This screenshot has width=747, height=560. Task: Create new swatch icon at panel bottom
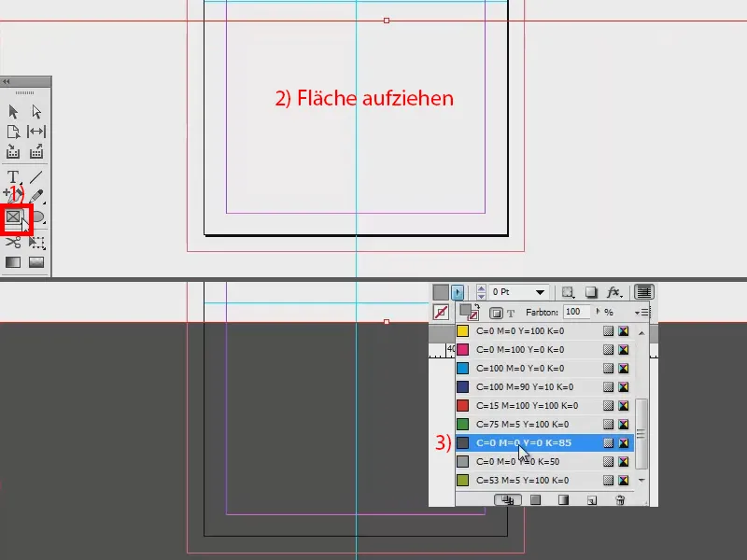pos(592,500)
